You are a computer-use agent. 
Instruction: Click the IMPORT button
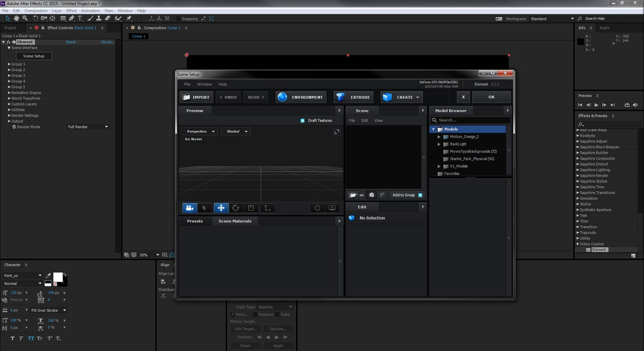(196, 97)
